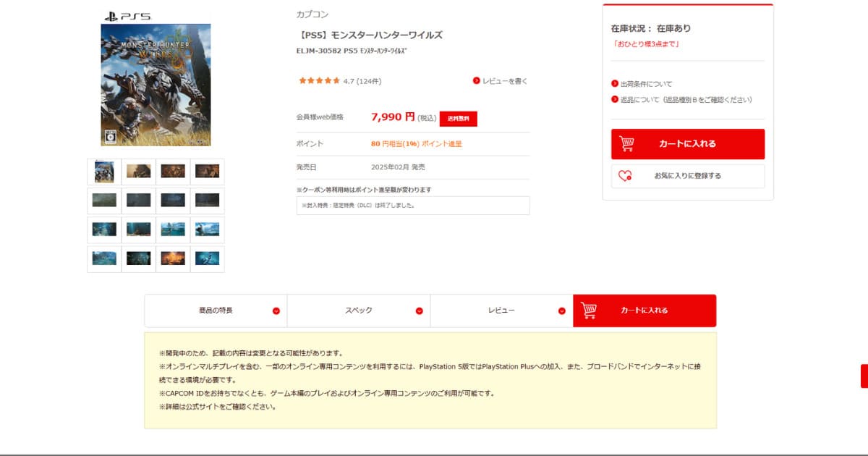Switch to the スペック tab
Image resolution: width=868 pixels, height=456 pixels.
pos(358,311)
